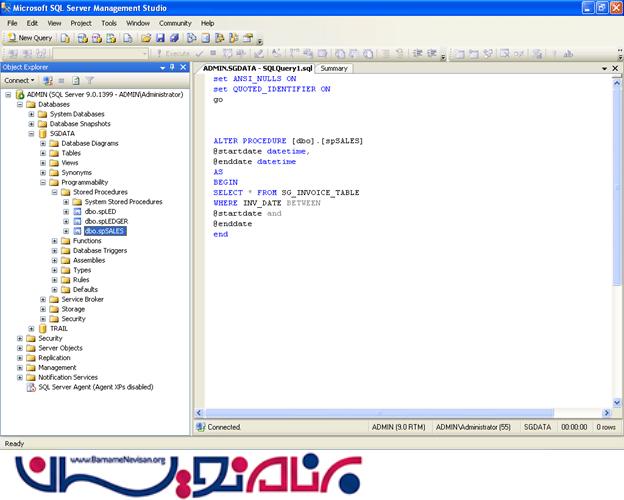Switch to the Summary tab
624x500 pixels.
click(x=334, y=68)
